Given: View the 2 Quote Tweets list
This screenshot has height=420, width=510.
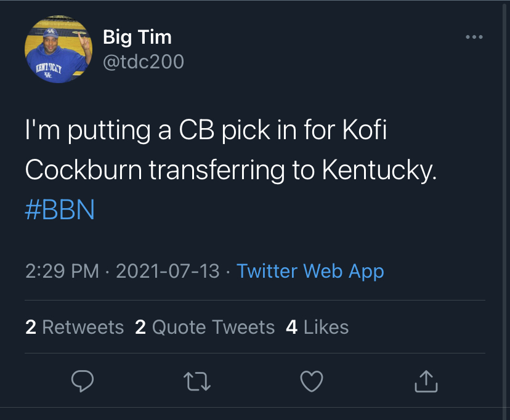Looking at the screenshot, I should coord(204,327).
